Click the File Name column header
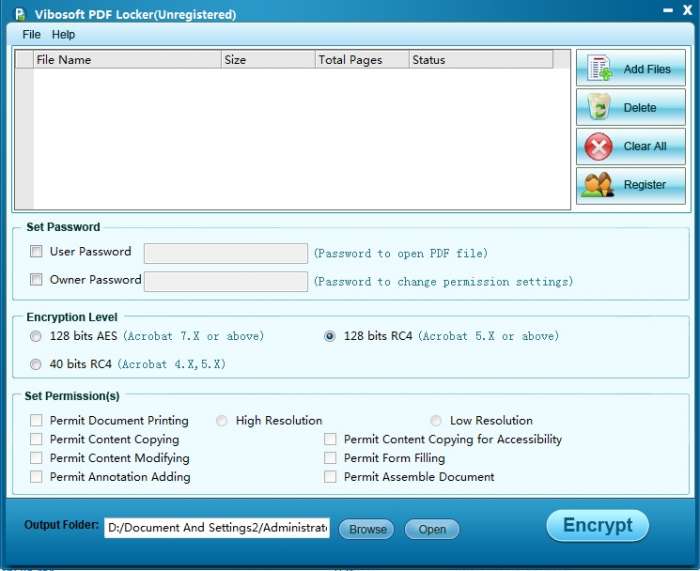700x571 pixels. coord(127,60)
